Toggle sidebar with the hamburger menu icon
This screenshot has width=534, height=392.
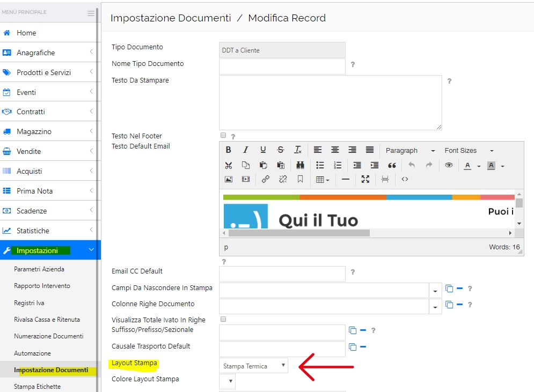pos(91,13)
